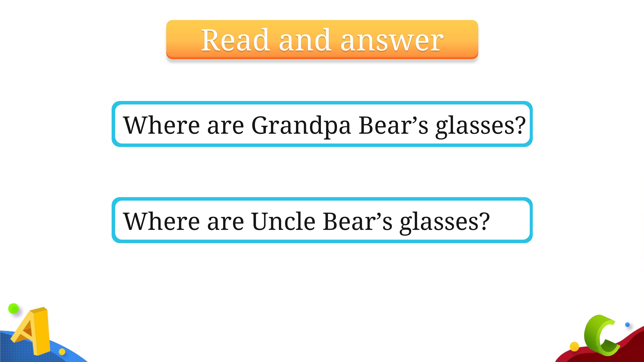644x362 pixels.
Task: Click glasses? in the Grandpa Bear question
Action: tap(481, 126)
